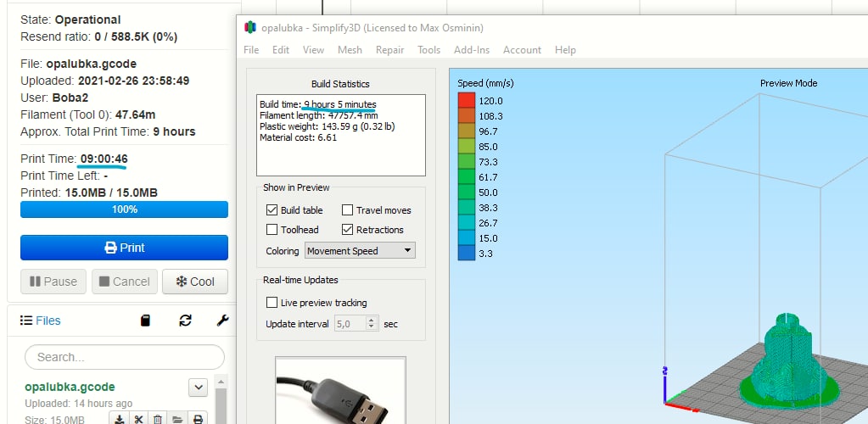Increase the Update interval stepper value
868x424 pixels.
click(x=372, y=320)
